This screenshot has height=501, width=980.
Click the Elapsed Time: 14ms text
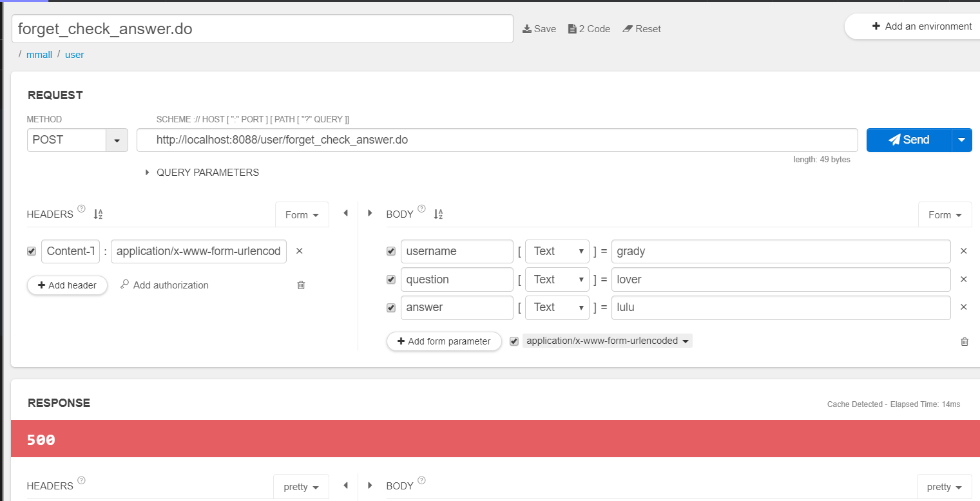[x=925, y=404]
